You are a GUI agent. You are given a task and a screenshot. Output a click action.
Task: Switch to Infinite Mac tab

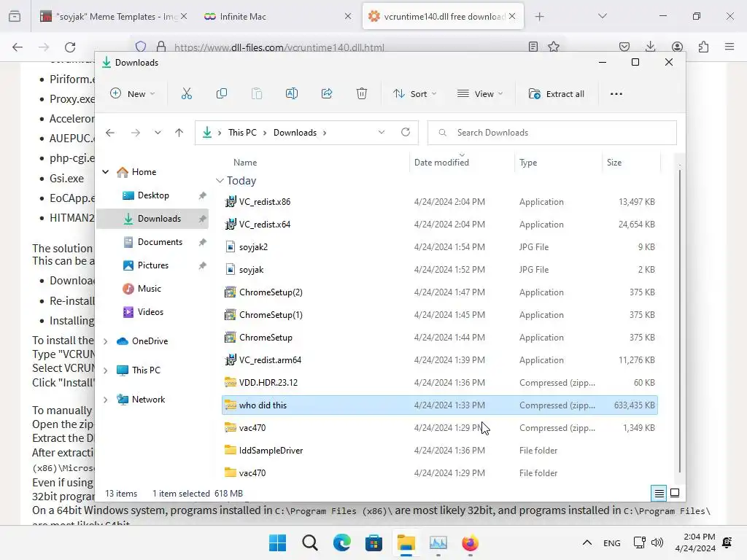click(x=278, y=16)
